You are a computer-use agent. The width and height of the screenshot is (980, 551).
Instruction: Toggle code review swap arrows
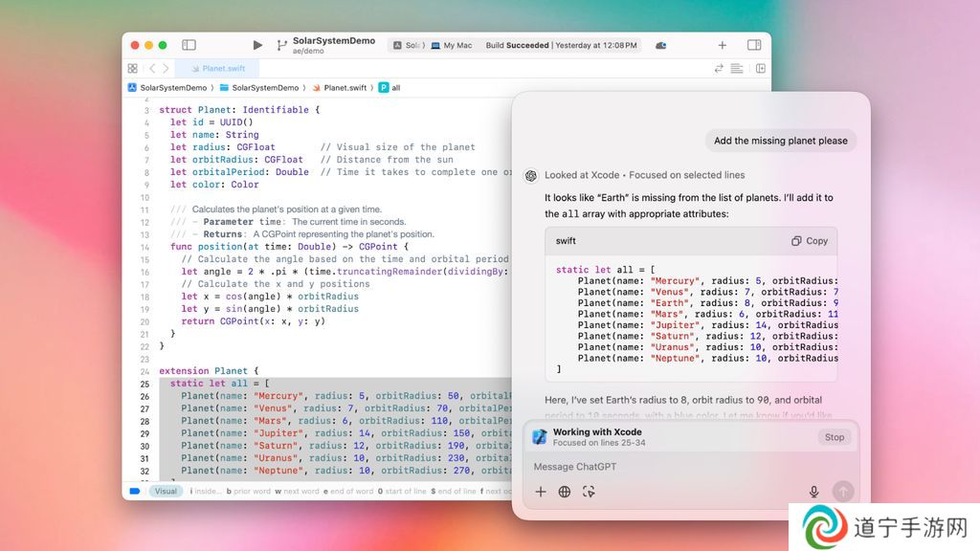pyautogui.click(x=719, y=69)
